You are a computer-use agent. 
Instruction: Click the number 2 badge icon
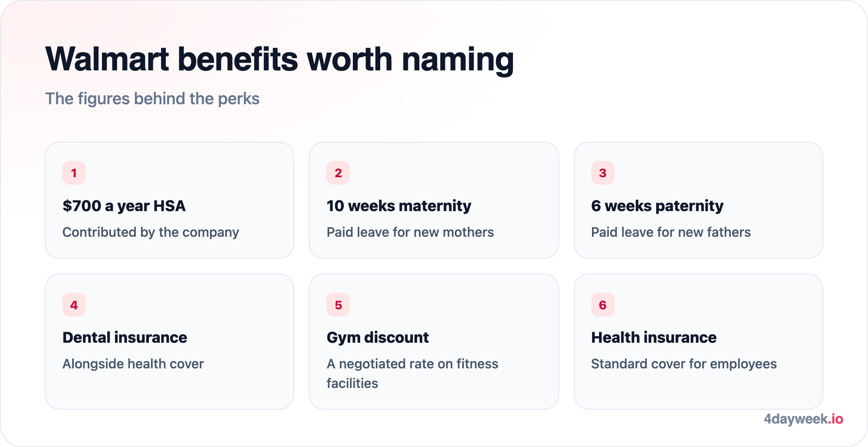(338, 173)
